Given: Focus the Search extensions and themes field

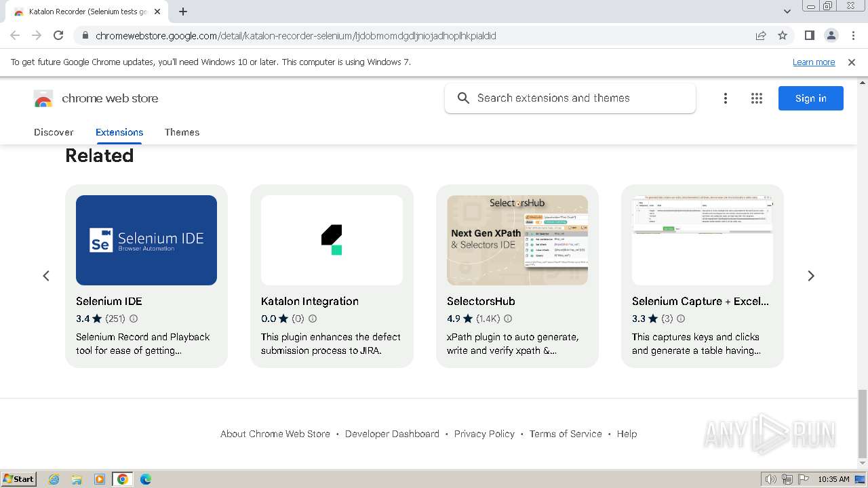Looking at the screenshot, I should point(570,98).
